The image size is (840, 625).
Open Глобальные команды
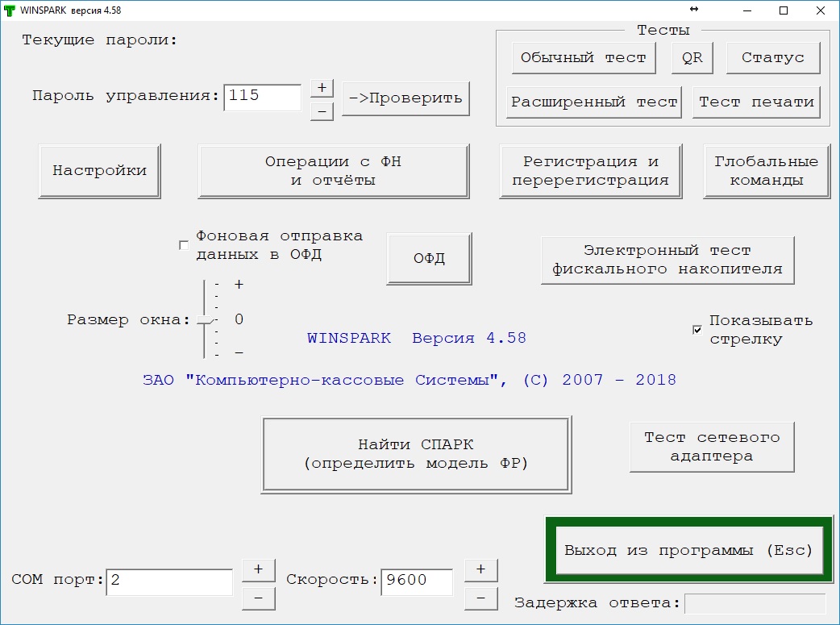[x=767, y=171]
